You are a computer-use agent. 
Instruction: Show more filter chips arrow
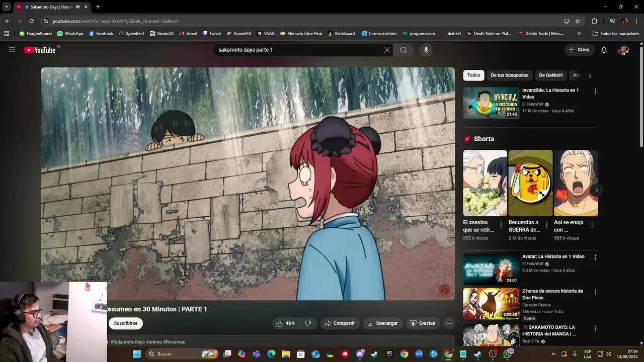pyautogui.click(x=590, y=76)
